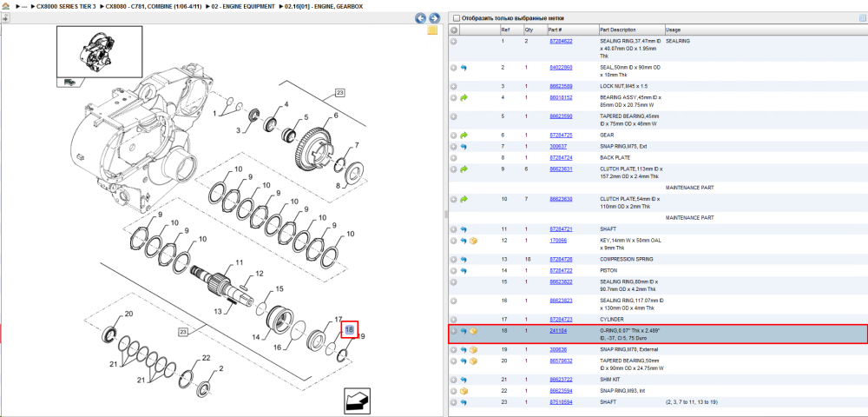This screenshot has width=868, height=417.
Task: Click the plus icon for SEALING RING 86623822
Action: click(453, 281)
